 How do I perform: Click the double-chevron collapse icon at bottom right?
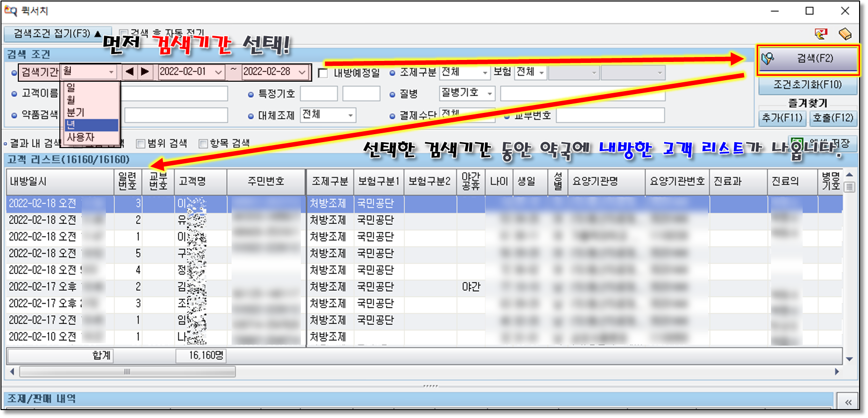pos(848,402)
